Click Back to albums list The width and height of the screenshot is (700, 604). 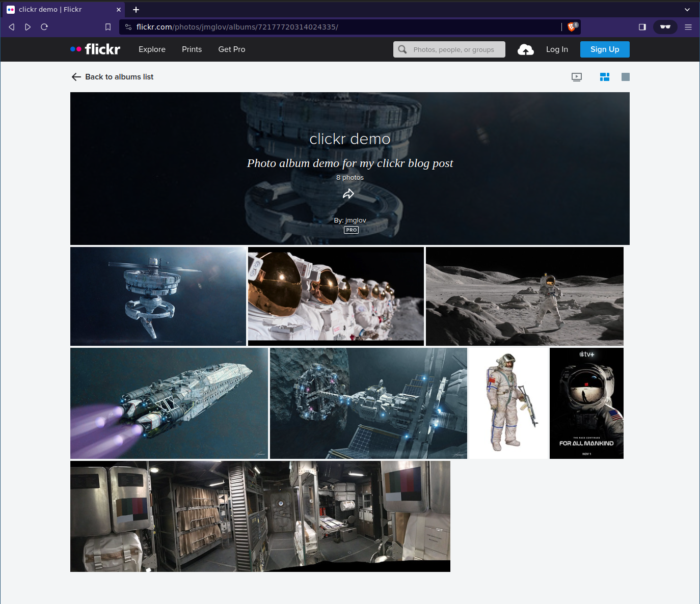tap(113, 77)
